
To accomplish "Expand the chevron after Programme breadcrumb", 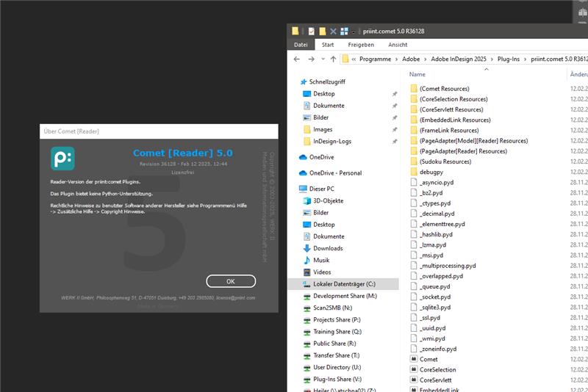I will pyautogui.click(x=396, y=59).
